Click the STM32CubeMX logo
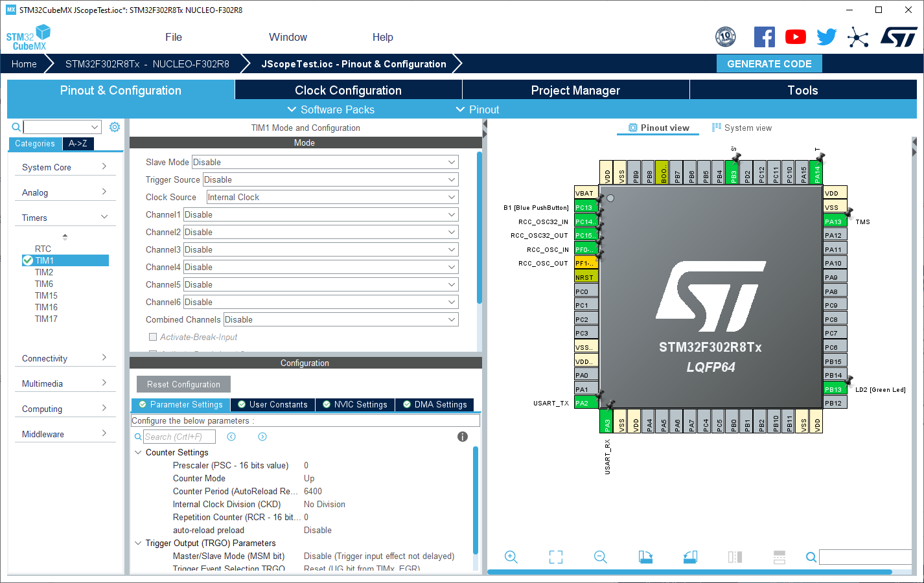The image size is (924, 583). pyautogui.click(x=29, y=38)
